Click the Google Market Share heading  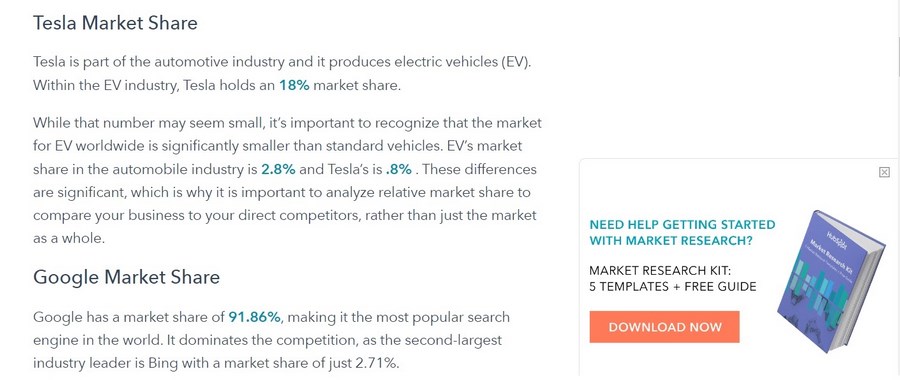pyautogui.click(x=126, y=277)
